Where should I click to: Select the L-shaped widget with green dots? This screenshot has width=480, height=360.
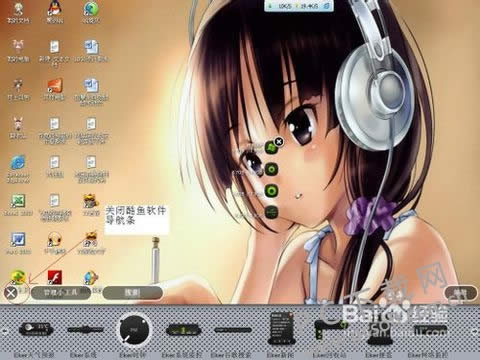330,329
